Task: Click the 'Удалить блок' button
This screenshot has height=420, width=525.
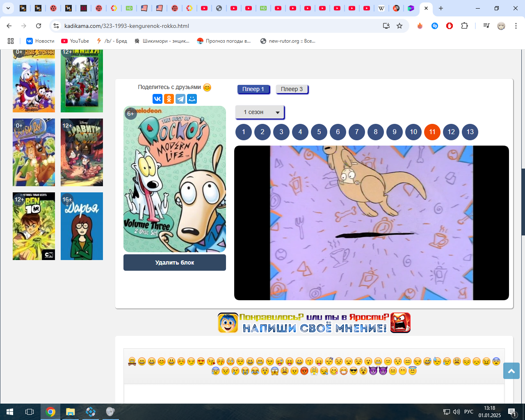Action: point(175,262)
